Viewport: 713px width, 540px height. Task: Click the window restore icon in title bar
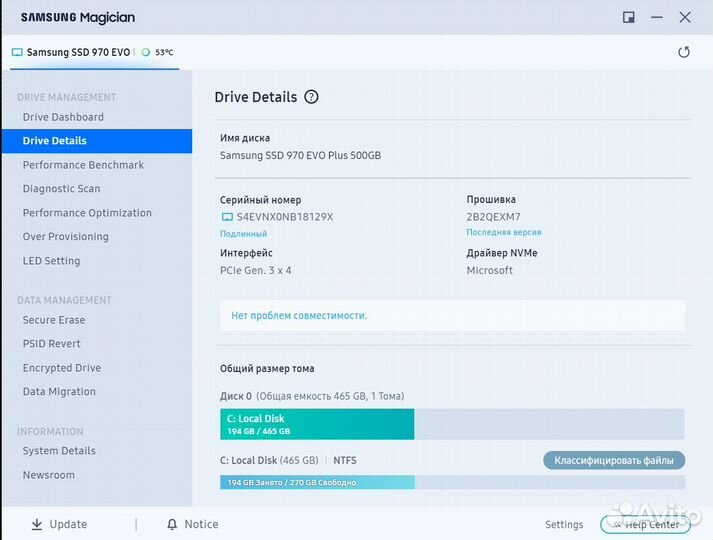tap(628, 17)
